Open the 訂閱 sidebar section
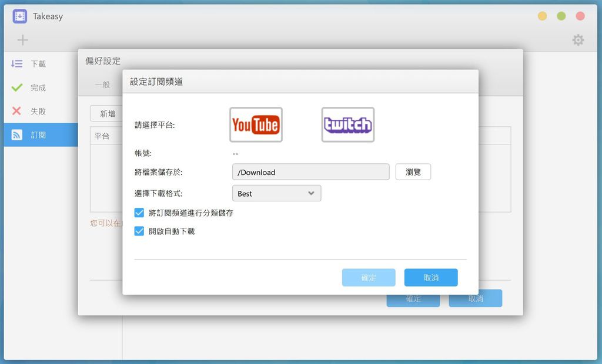Viewport: 602px width, 364px height. pos(41,134)
